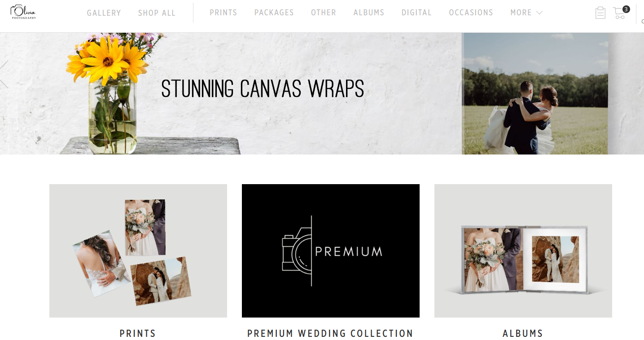Open the Occasions menu item
The width and height of the screenshot is (644, 340).
coord(471,13)
